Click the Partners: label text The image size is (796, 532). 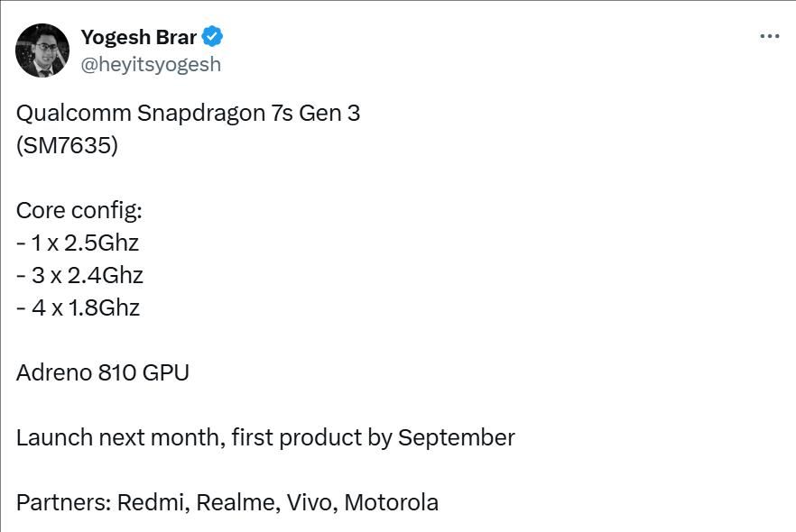[64, 502]
